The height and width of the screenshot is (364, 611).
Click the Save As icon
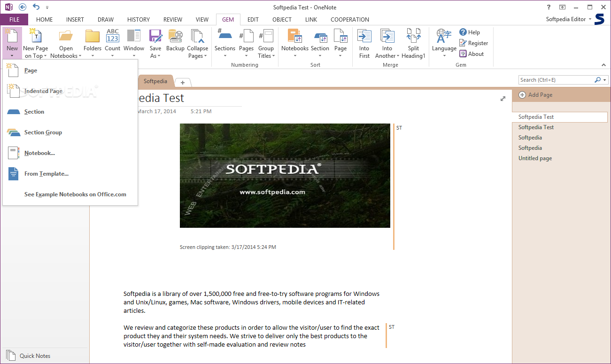coord(155,36)
